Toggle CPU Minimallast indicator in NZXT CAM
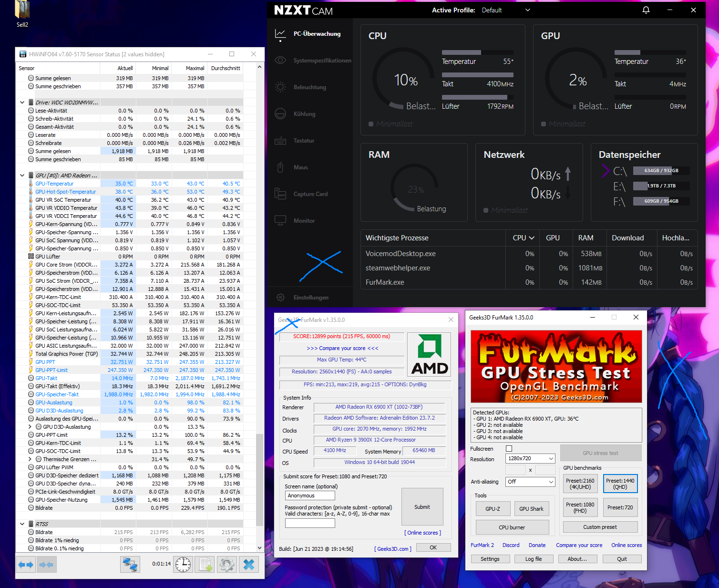 click(371, 124)
